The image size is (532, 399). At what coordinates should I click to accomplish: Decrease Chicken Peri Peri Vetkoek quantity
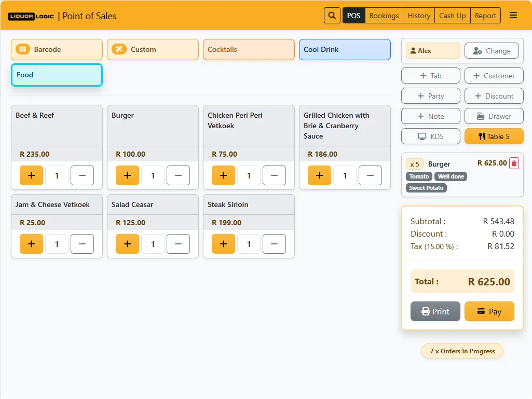tap(274, 175)
